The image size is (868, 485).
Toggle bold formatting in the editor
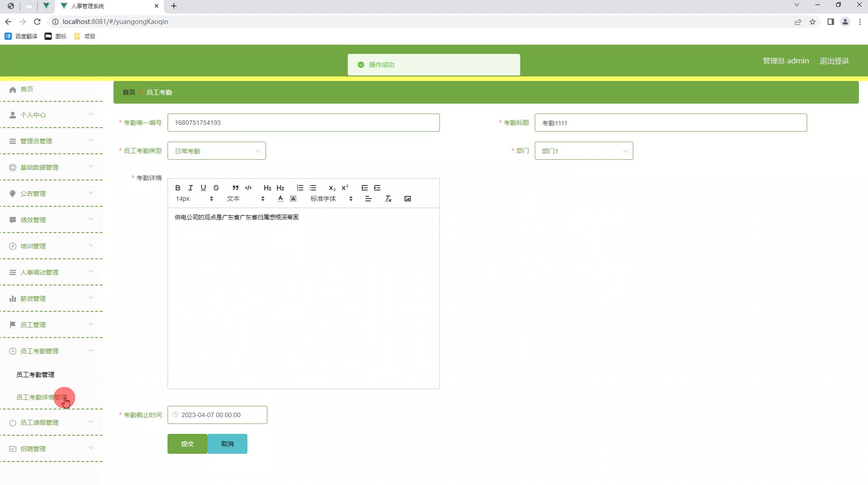[178, 188]
